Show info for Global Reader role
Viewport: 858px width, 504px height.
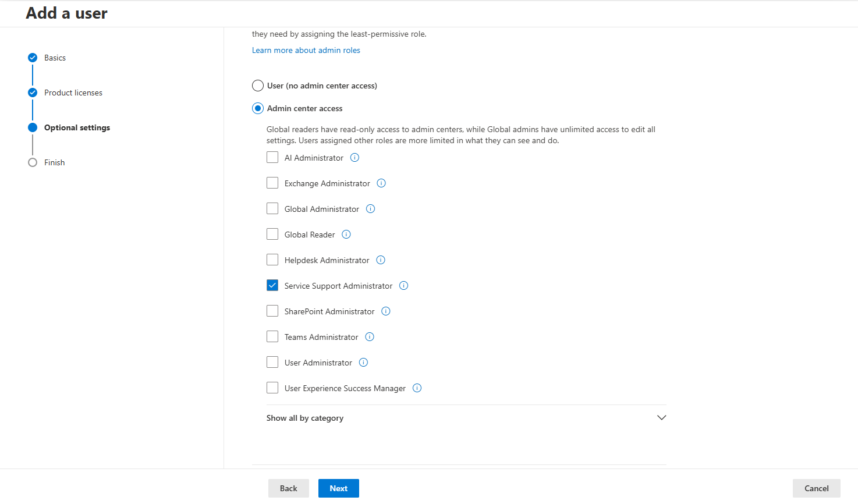346,235
